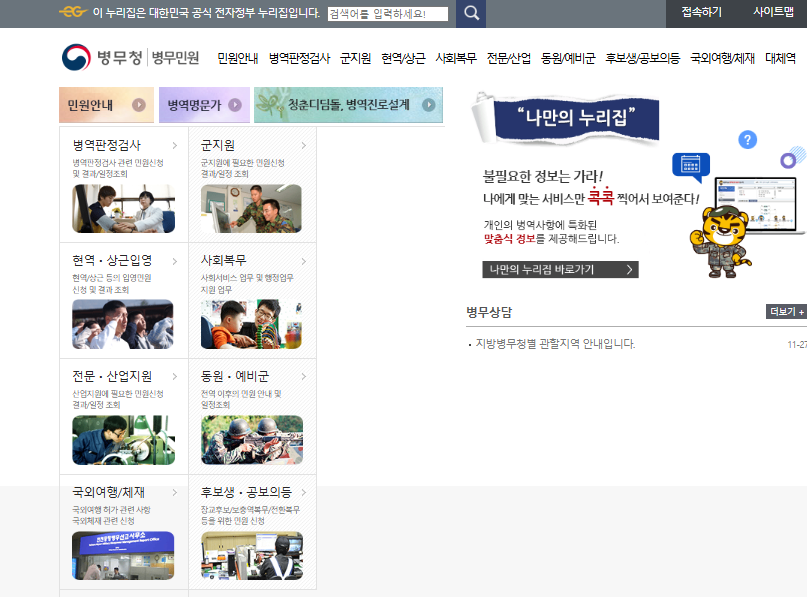807x597 pixels.
Task: Click the circular arrow on 청춘디딤돌 banner
Action: coord(427,105)
